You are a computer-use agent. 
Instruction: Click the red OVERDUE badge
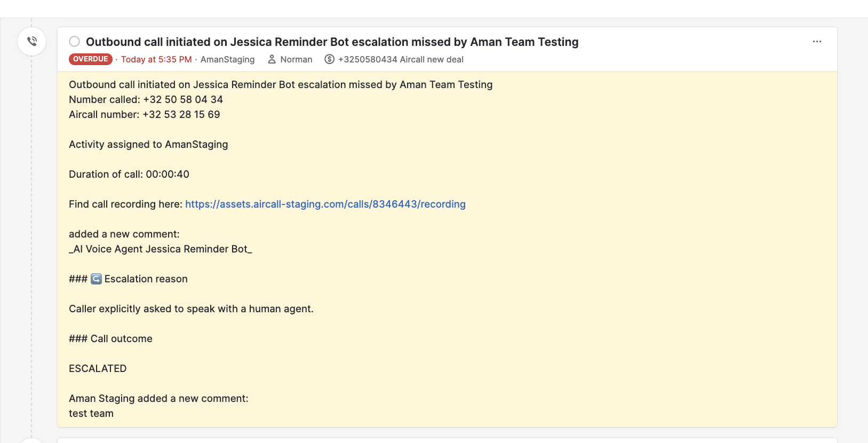point(91,59)
